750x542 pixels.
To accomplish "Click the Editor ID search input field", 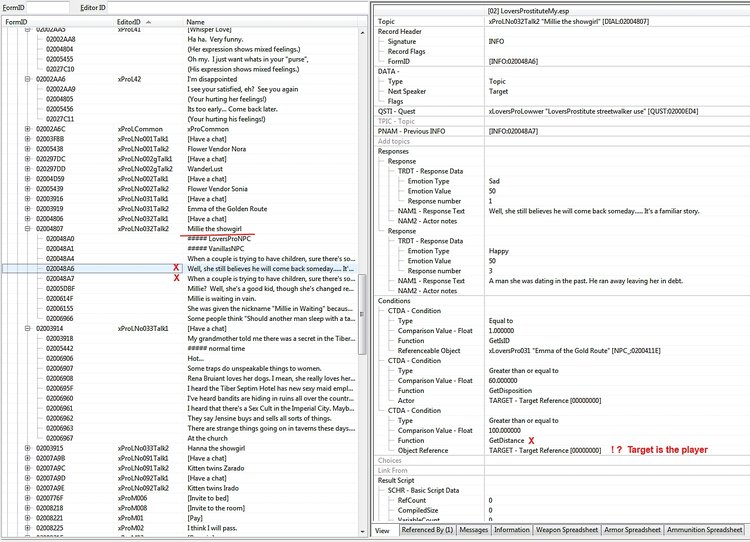I will coord(237,8).
